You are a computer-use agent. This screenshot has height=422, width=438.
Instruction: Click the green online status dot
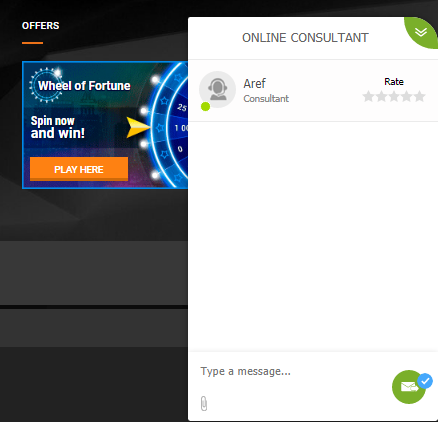pos(205,107)
